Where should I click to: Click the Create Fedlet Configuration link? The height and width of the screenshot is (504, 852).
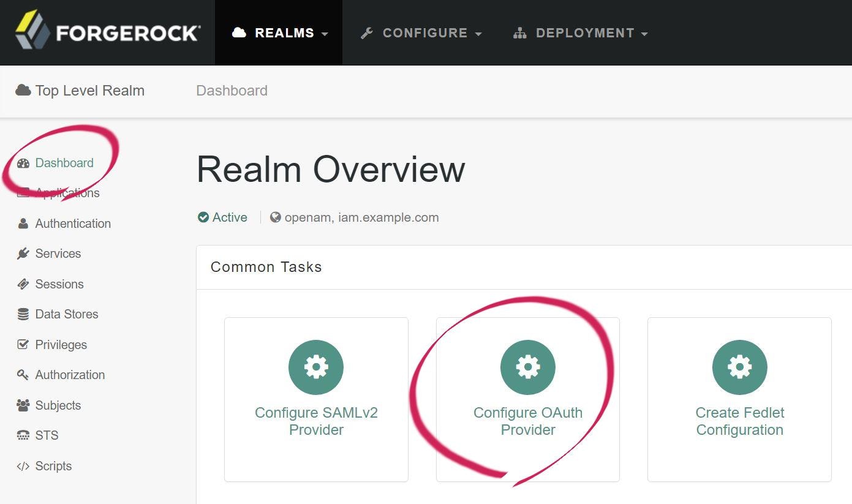tap(740, 421)
